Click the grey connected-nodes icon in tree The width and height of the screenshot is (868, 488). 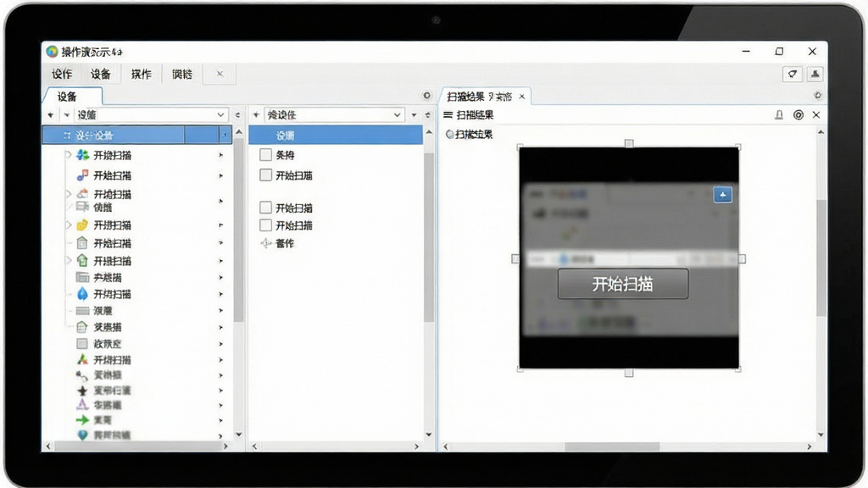pos(82,375)
